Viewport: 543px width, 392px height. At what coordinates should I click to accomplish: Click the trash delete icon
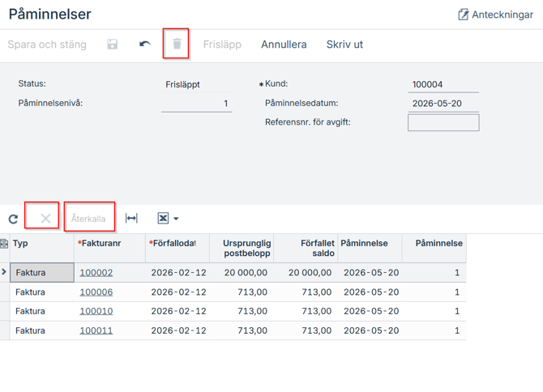177,44
